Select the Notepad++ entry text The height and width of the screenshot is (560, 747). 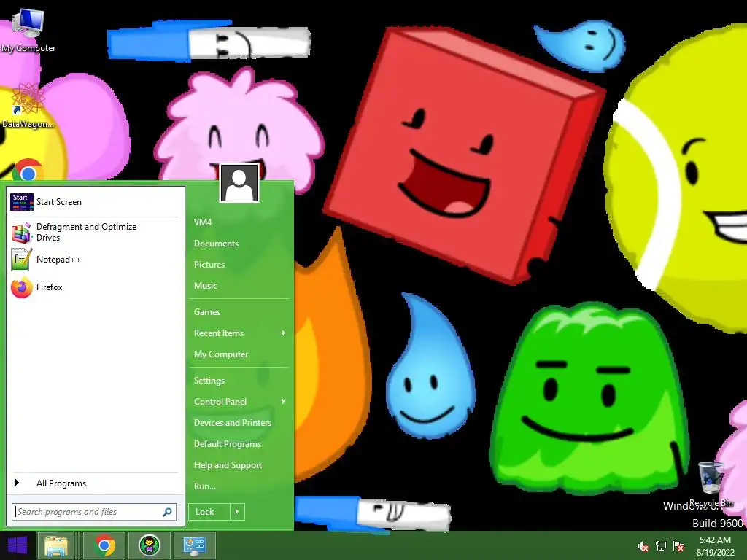click(x=58, y=260)
